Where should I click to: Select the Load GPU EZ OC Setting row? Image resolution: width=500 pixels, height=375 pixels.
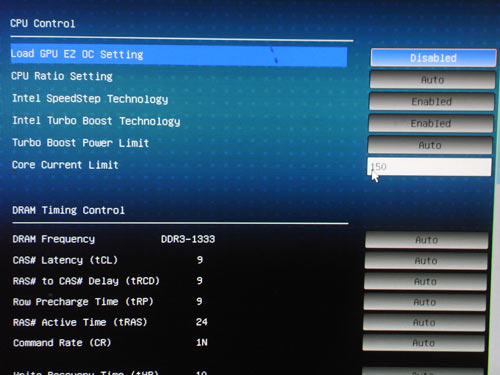pyautogui.click(x=179, y=55)
